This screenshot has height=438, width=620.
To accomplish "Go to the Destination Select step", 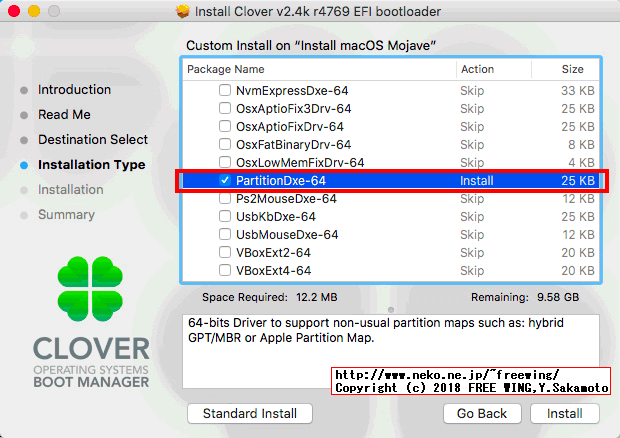I will coord(93,140).
